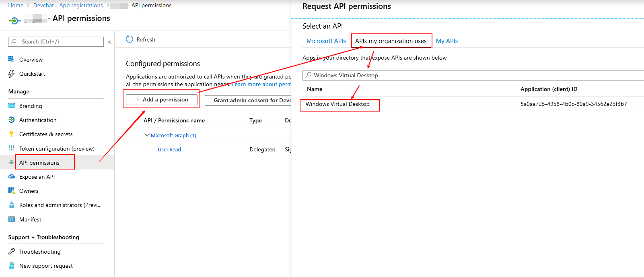
Task: Click the Troubleshooting wrench icon
Action: click(x=11, y=251)
